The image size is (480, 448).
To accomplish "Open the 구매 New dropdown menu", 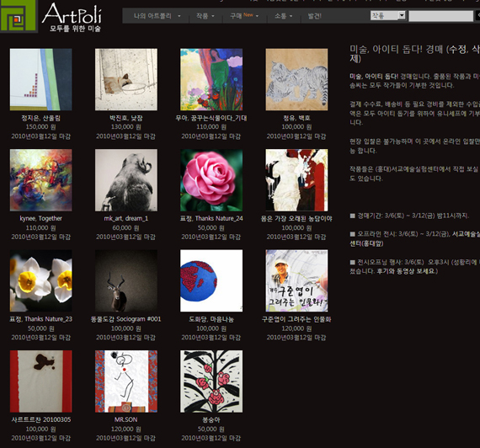I will click(x=244, y=16).
